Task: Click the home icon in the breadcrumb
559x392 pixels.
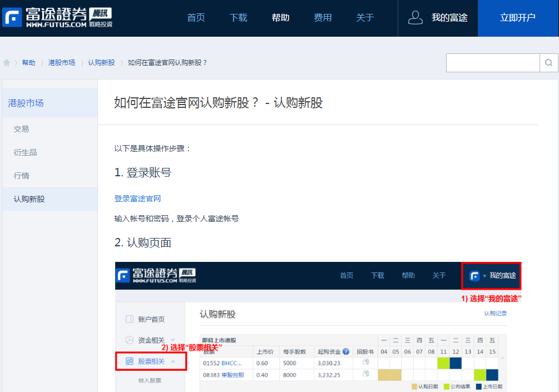Action: (x=6, y=62)
